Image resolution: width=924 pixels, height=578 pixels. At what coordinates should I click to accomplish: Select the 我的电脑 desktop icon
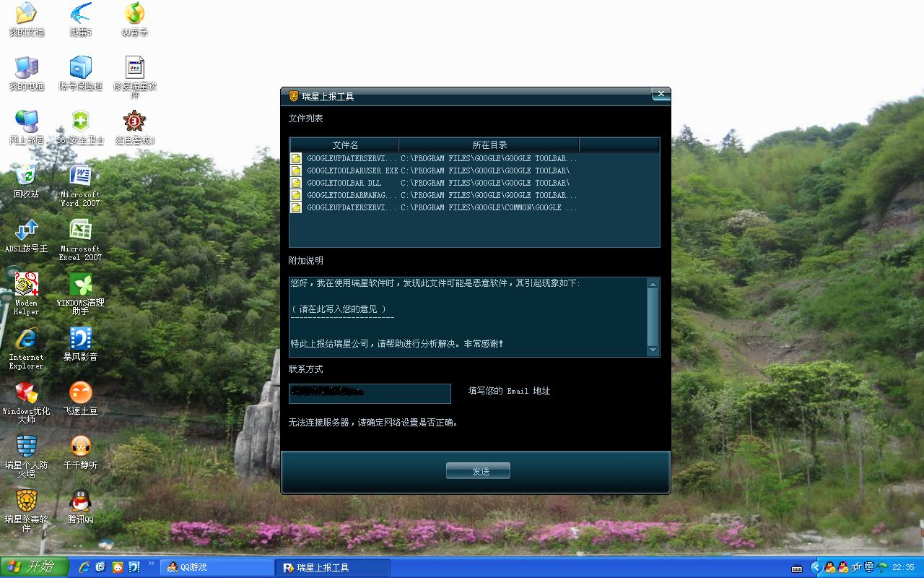tap(26, 74)
